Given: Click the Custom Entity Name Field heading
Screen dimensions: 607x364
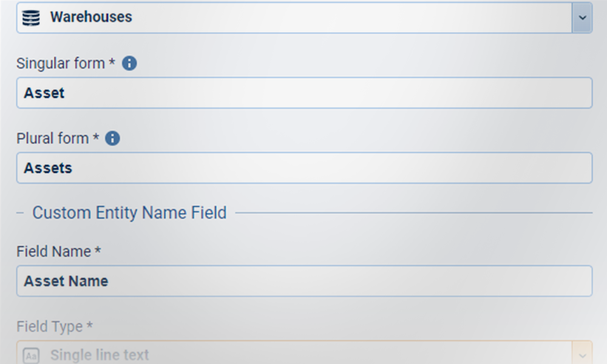Looking at the screenshot, I should pos(129,213).
